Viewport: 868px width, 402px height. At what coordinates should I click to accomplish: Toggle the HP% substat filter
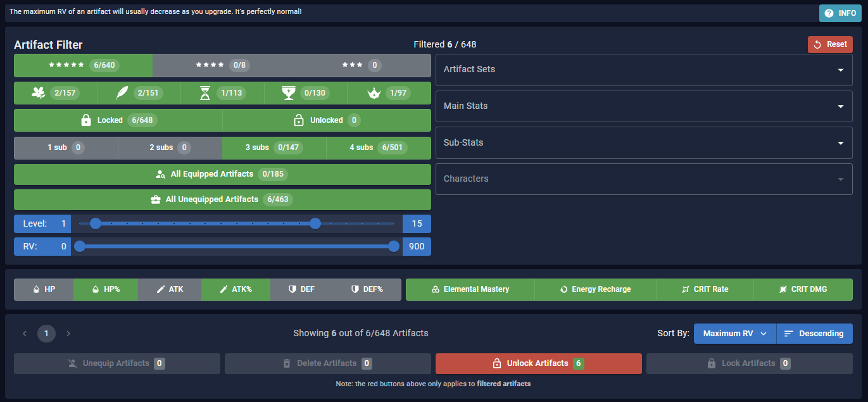106,289
